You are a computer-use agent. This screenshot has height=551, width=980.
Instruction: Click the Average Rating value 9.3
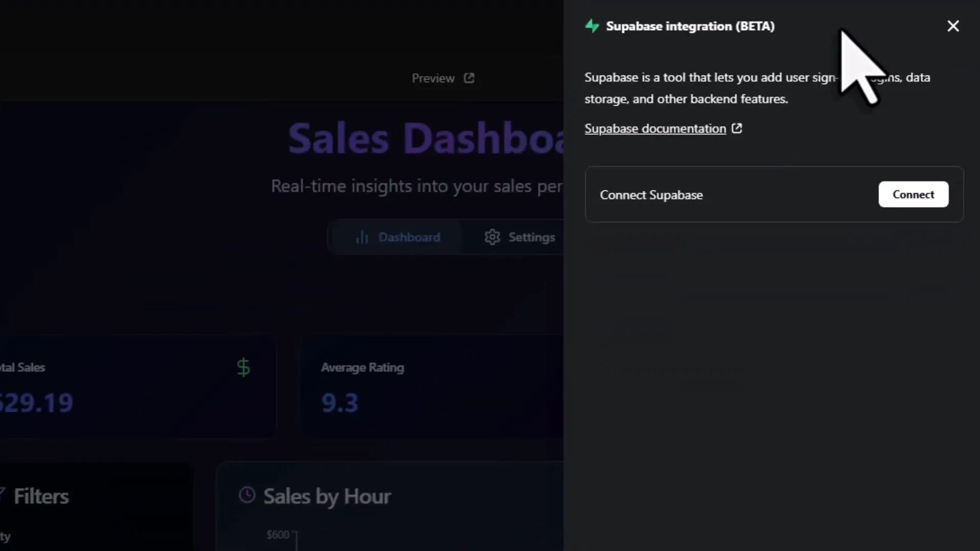[338, 403]
